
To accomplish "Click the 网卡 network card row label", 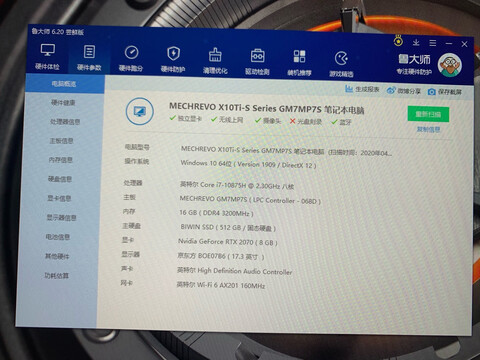I will pos(126,283).
